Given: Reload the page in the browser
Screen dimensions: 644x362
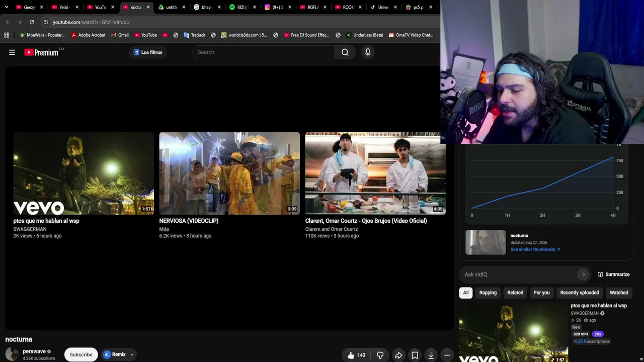Looking at the screenshot, I should [x=32, y=22].
